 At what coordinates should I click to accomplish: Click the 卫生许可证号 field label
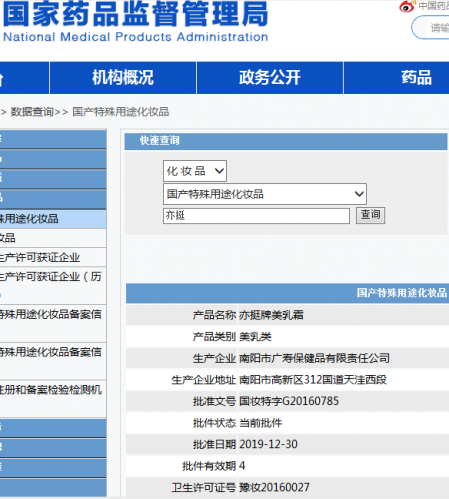(x=204, y=488)
